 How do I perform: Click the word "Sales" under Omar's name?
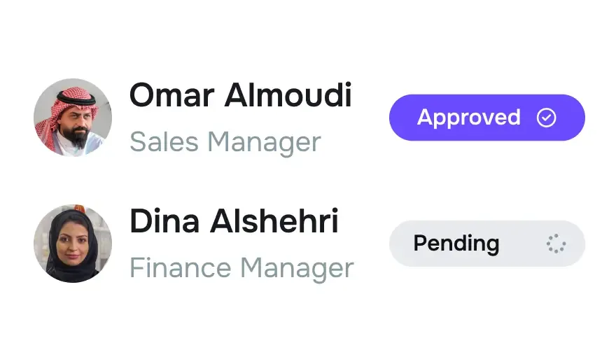tap(164, 142)
